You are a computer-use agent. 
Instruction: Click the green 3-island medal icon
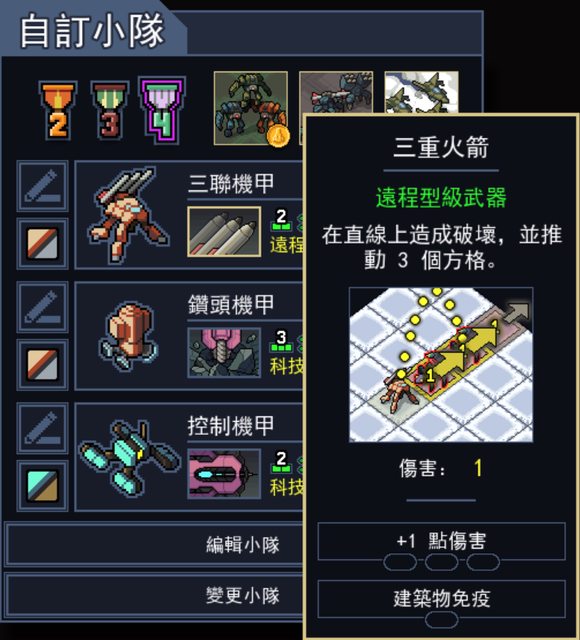click(109, 110)
